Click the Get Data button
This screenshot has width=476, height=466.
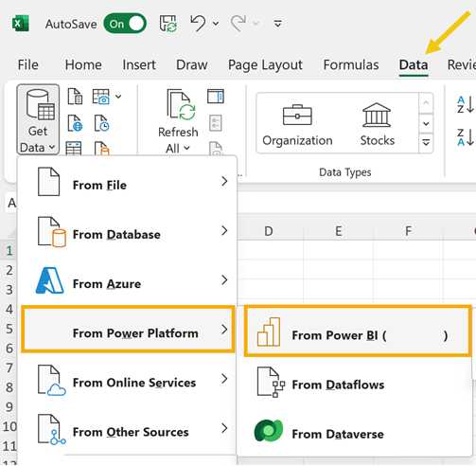(38, 119)
